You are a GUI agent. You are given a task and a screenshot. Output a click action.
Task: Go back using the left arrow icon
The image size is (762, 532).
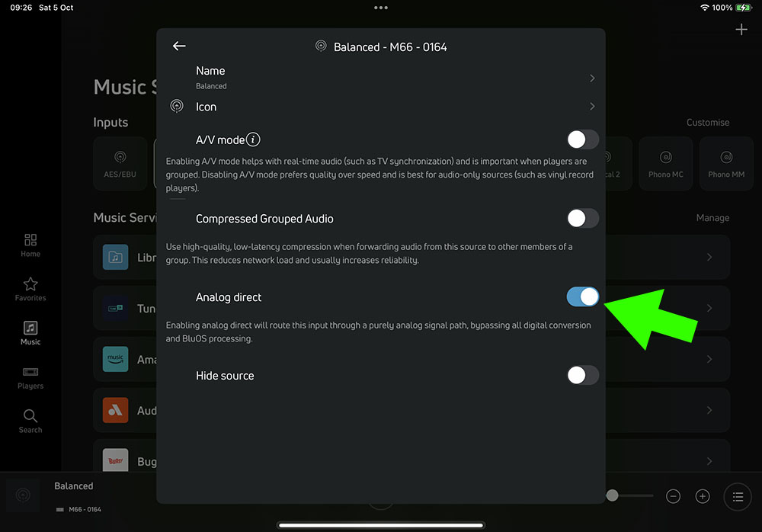coord(179,46)
